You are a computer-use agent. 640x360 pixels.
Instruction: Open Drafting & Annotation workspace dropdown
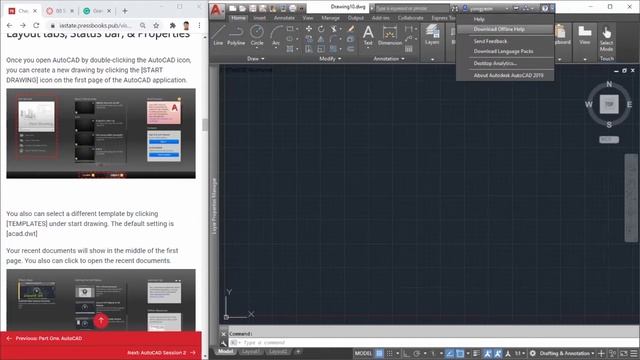pos(567,353)
